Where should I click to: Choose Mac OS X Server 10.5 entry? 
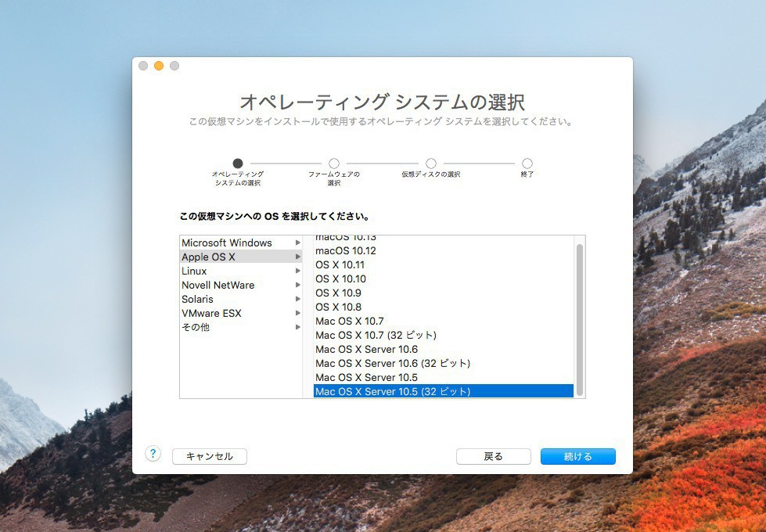(x=444, y=378)
